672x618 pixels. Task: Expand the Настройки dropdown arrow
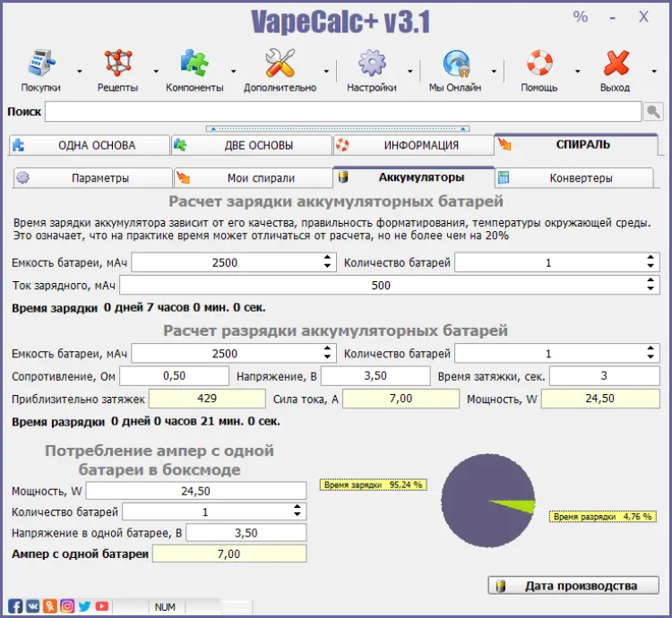tap(410, 71)
